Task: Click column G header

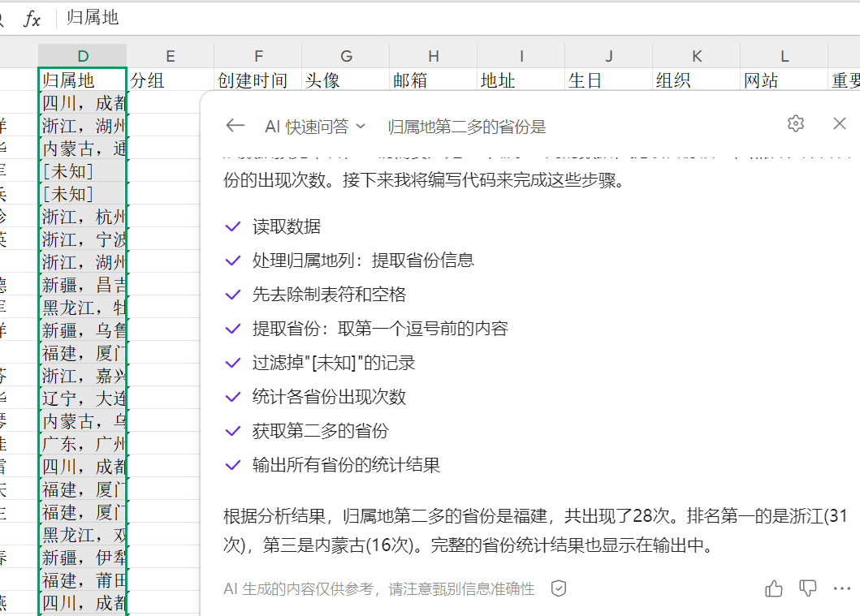Action: click(x=346, y=56)
